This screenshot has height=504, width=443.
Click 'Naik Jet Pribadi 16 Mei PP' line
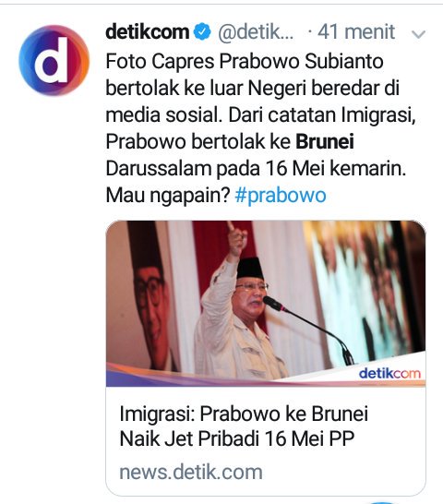[237, 438]
